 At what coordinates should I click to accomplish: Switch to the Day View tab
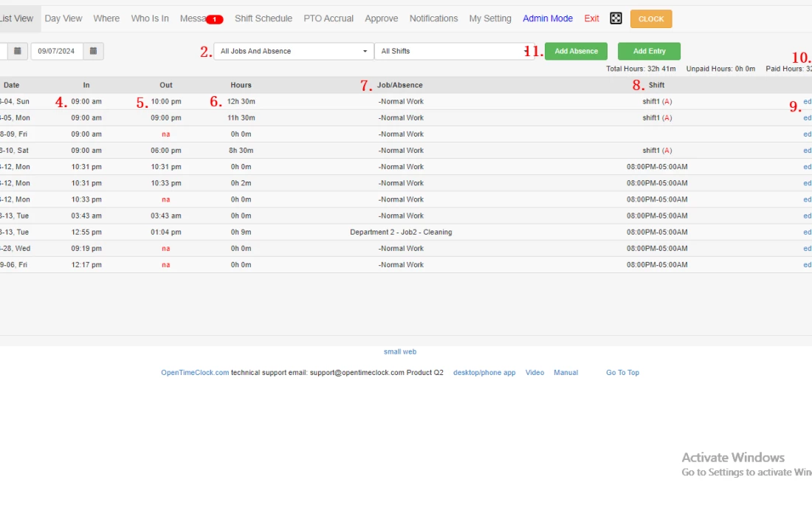(63, 18)
